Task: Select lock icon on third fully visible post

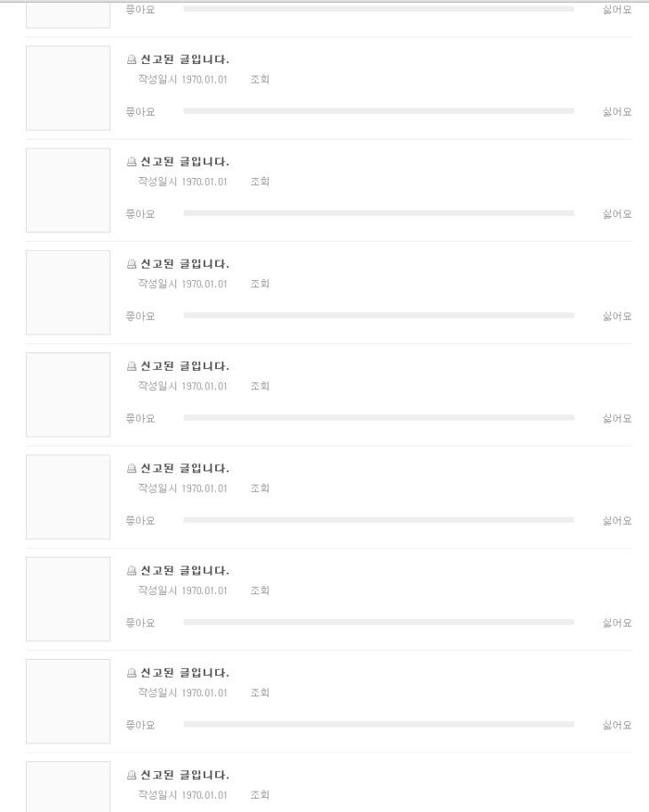Action: (x=132, y=264)
